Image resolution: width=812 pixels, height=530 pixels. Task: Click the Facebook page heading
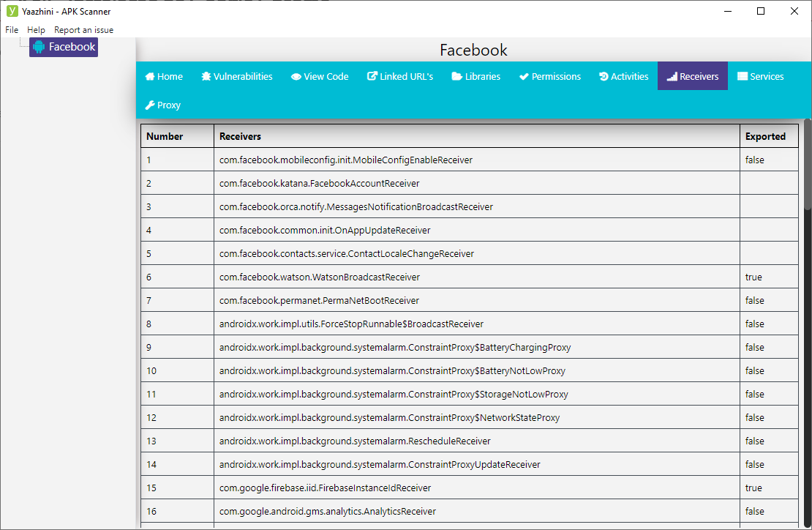pyautogui.click(x=473, y=51)
